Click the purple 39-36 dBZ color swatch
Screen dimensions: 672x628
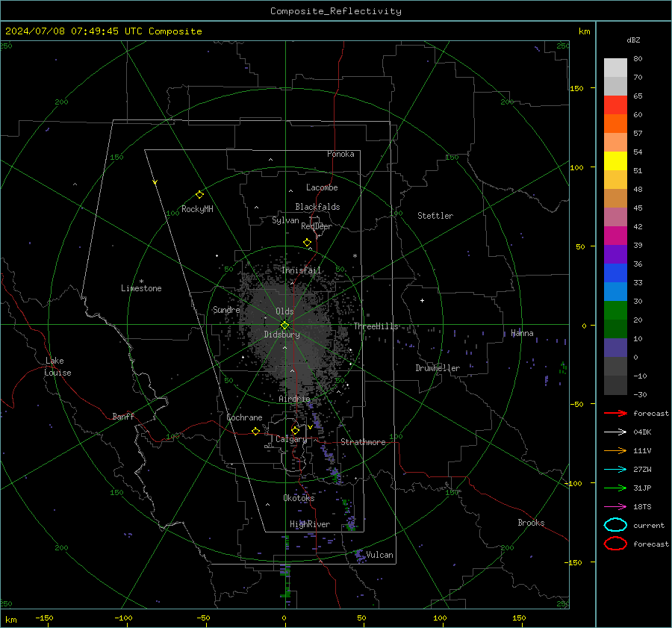615,254
